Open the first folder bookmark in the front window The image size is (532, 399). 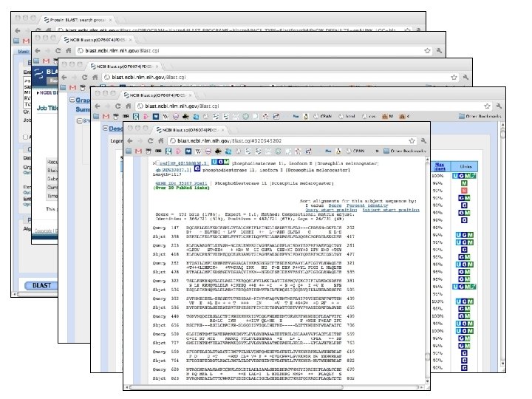point(129,151)
